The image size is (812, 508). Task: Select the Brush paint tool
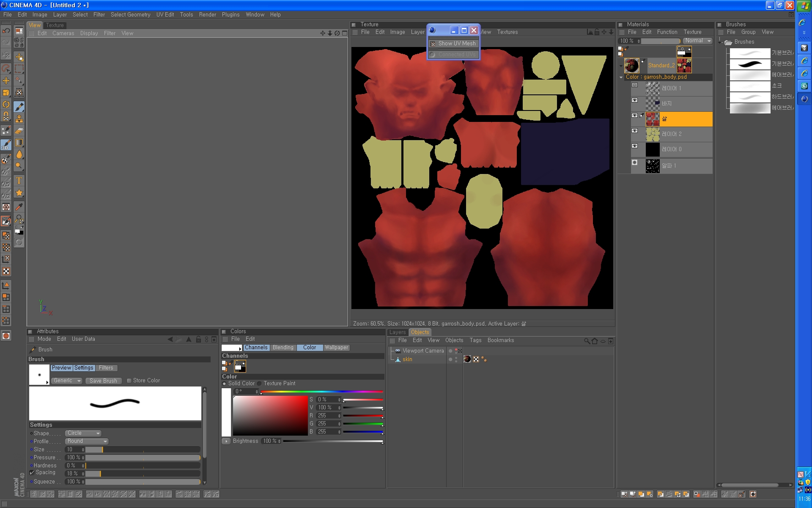[x=19, y=107]
